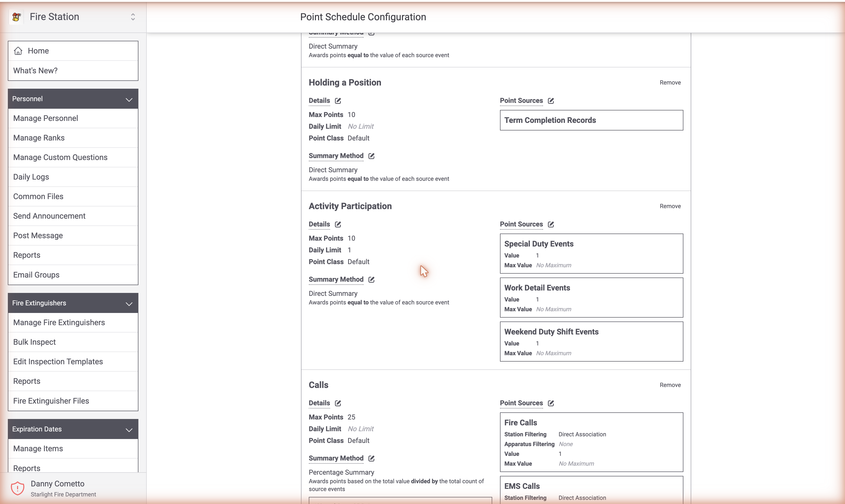Viewport: 845px width, 504px height.
Task: Open Manage Fire Extinguishers
Action: pos(73,323)
